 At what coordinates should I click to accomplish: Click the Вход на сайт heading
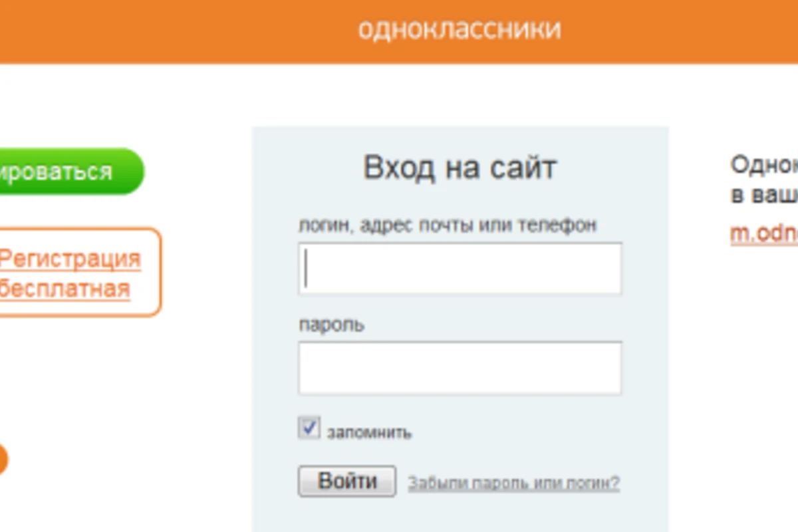coord(460,168)
